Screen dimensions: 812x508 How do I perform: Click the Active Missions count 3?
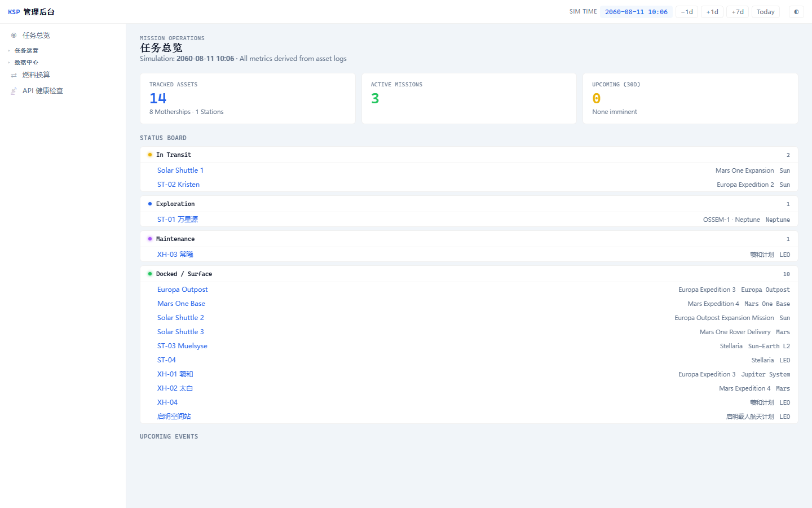click(375, 99)
